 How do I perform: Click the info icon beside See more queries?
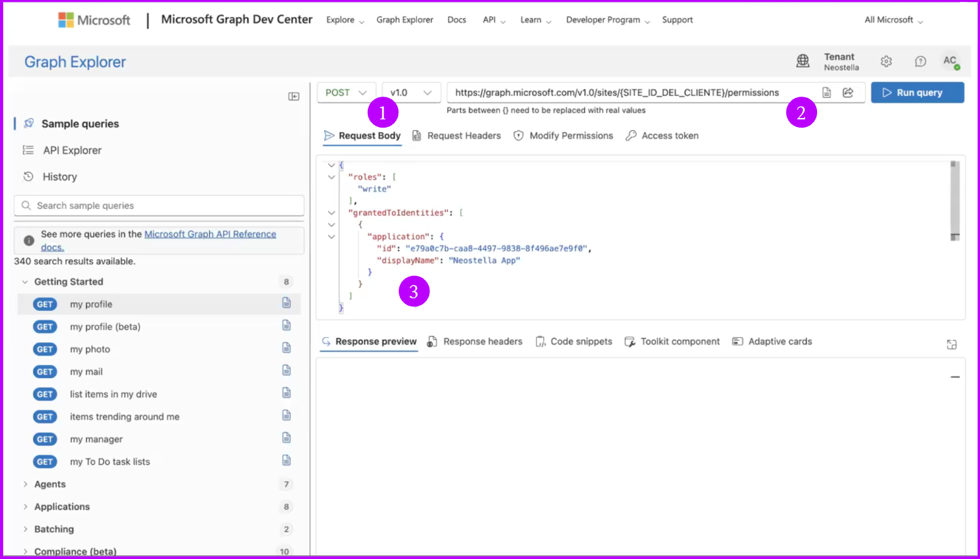click(29, 240)
